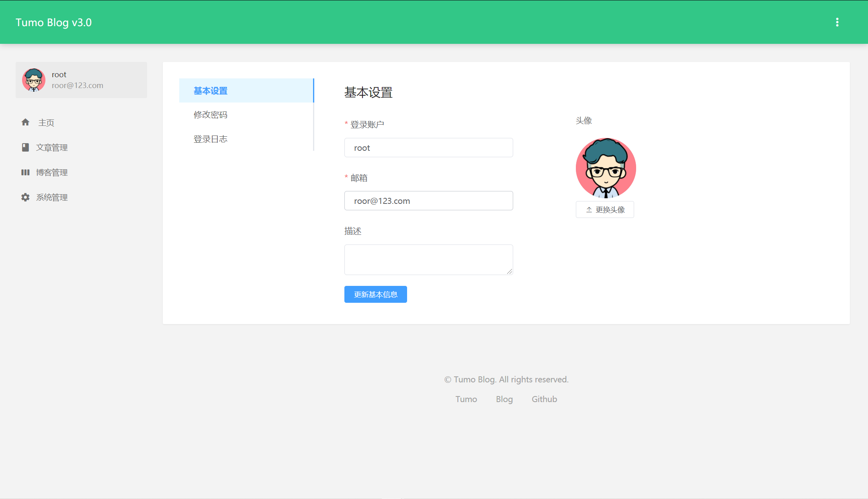Click inside the 描述 textarea
Screen dimensions: 868x499
426,259
